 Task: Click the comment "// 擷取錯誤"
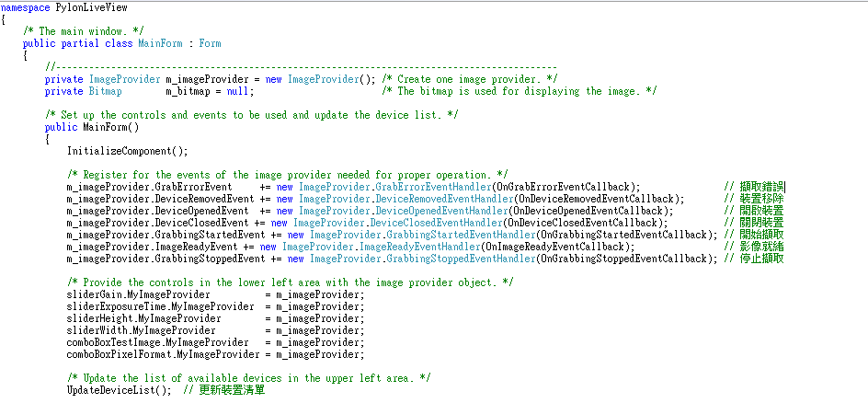pyautogui.click(x=753, y=187)
